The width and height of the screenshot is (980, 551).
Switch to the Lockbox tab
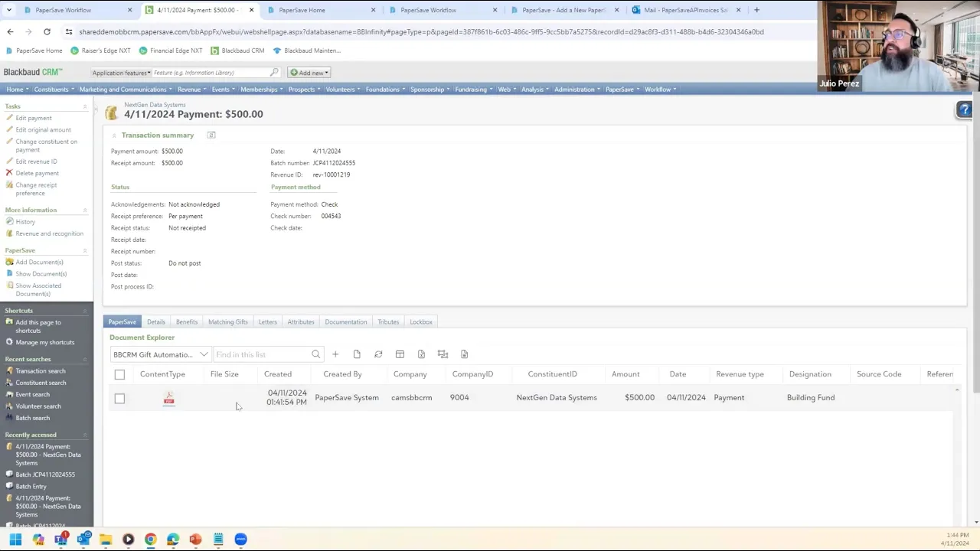coord(421,322)
